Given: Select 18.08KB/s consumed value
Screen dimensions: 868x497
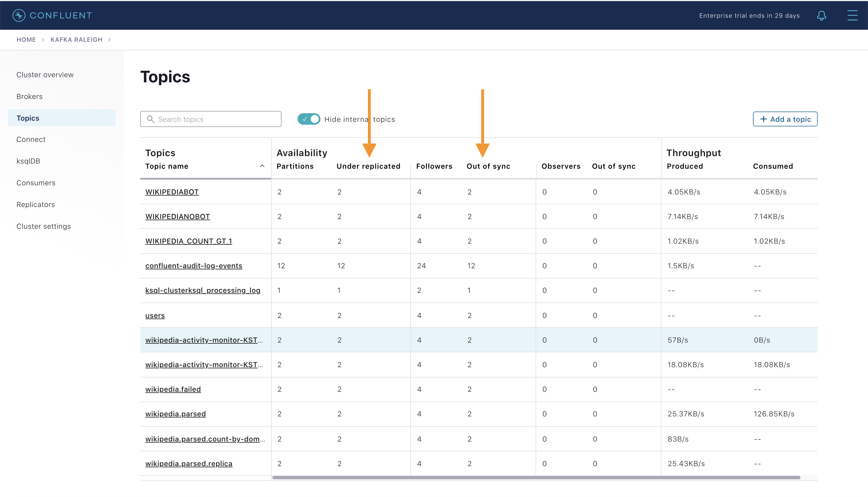Looking at the screenshot, I should click(772, 365).
